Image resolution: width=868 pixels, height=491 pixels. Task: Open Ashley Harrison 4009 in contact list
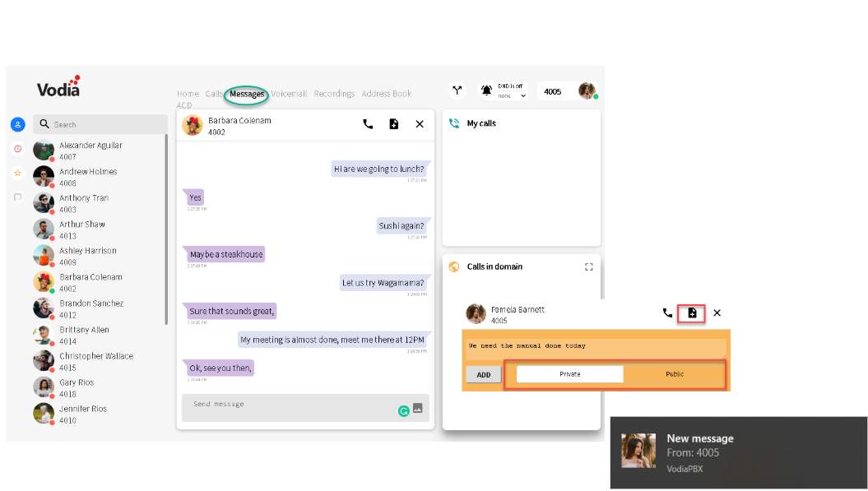coord(99,256)
